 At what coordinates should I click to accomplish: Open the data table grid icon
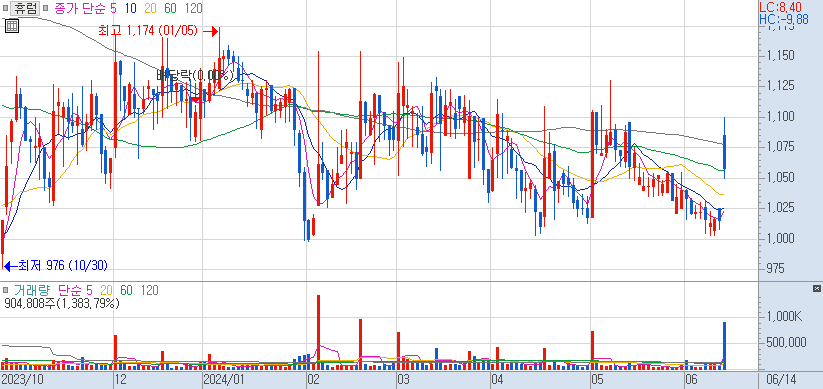[11, 26]
